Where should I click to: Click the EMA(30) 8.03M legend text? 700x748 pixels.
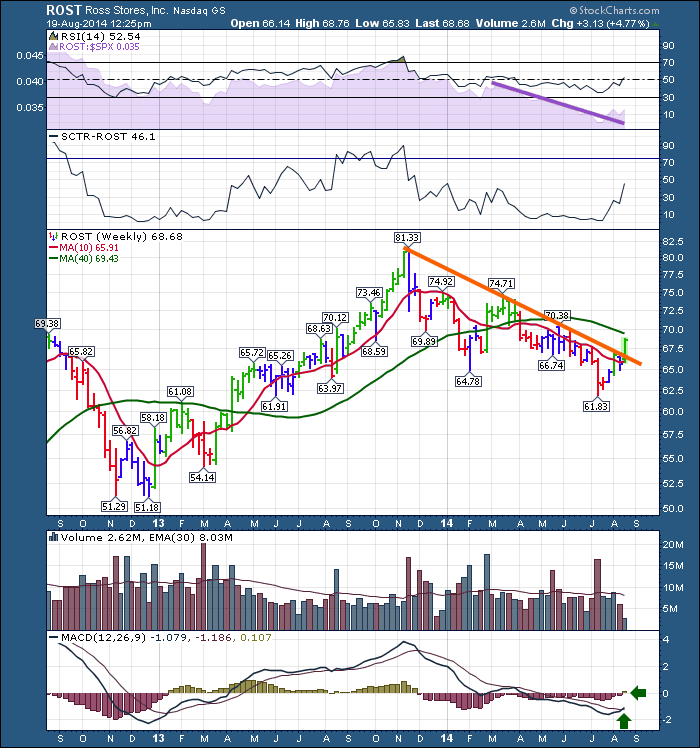189,537
